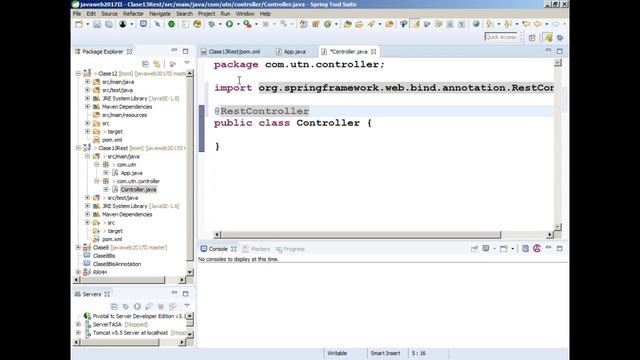Image resolution: width=640 pixels, height=360 pixels.
Task: Click the Run Last Tool red toolbox icon
Action: coord(247,24)
